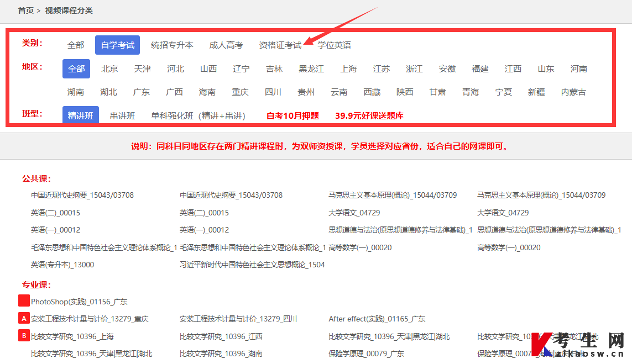Image resolution: width=632 pixels, height=364 pixels.
Task: Click the 安徽 region option
Action: (447, 69)
